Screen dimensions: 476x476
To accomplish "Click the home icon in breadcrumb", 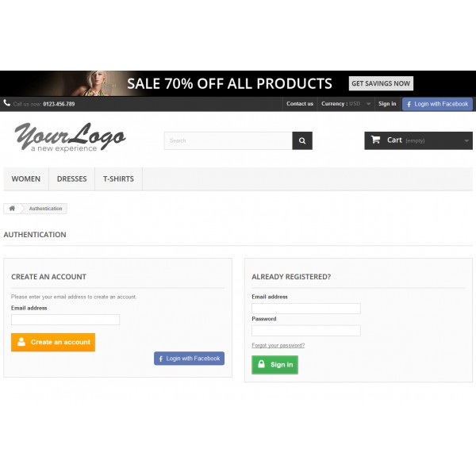I will pos(12,208).
